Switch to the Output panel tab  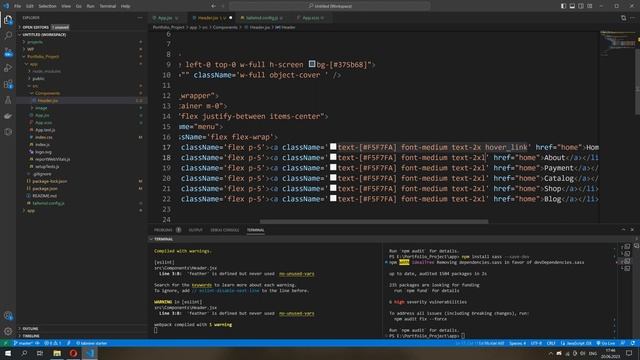tap(196, 230)
